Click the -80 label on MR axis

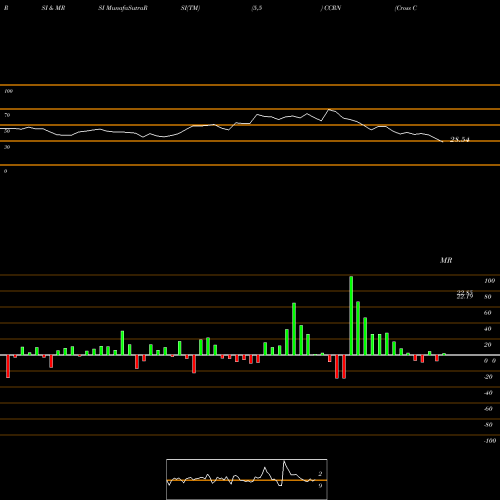click(488, 425)
